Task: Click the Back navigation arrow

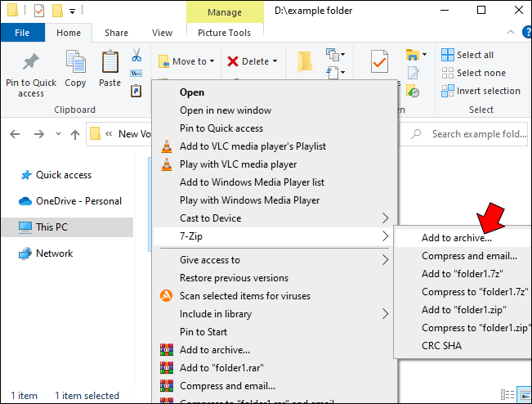Action: (15, 134)
